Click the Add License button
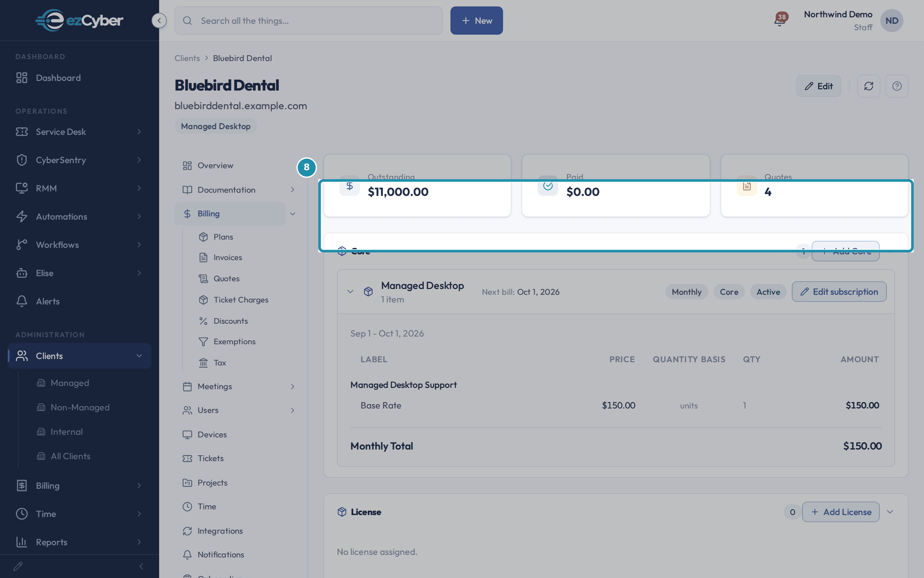924x578 pixels. (x=841, y=512)
